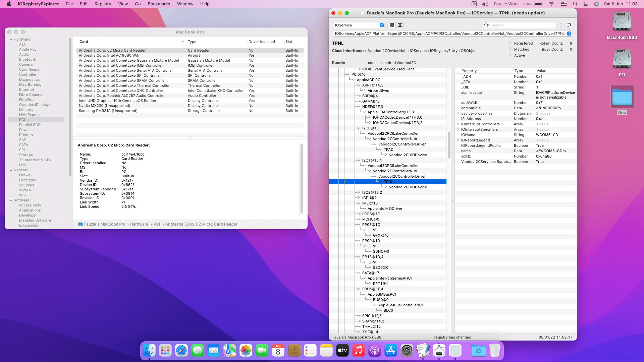644x362 pixels.
Task: Open the File menu
Action: (69, 4)
